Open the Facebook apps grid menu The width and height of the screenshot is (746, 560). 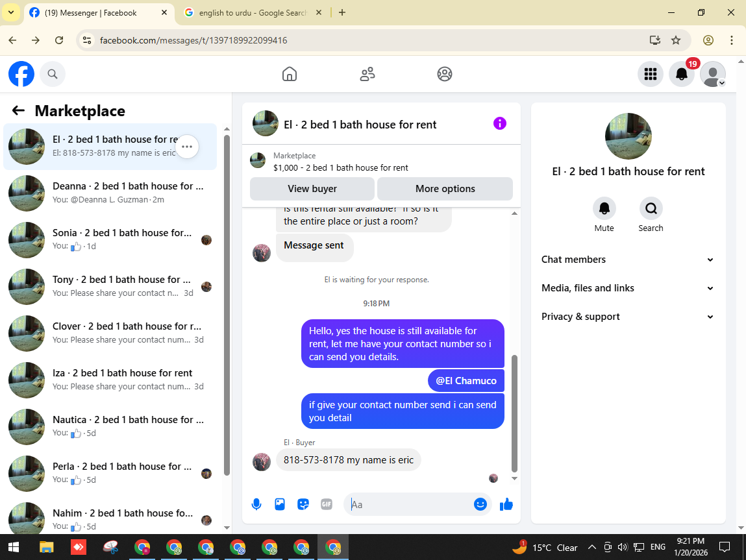(x=651, y=74)
